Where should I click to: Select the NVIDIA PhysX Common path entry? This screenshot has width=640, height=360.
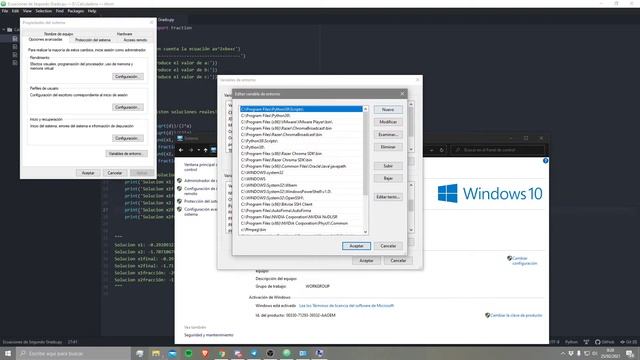pos(301,223)
